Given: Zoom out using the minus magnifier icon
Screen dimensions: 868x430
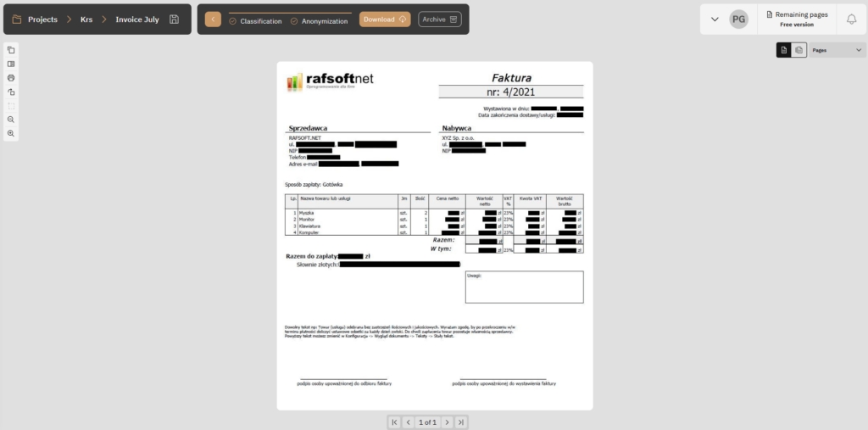Looking at the screenshot, I should (x=11, y=120).
